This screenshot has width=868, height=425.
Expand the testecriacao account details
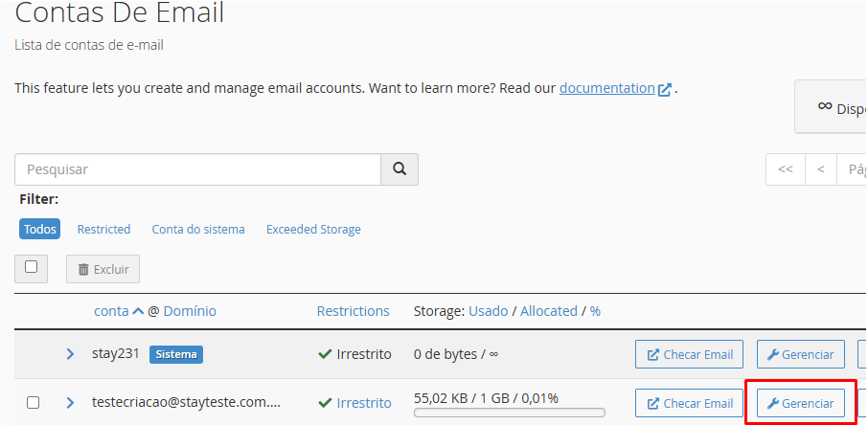[70, 403]
